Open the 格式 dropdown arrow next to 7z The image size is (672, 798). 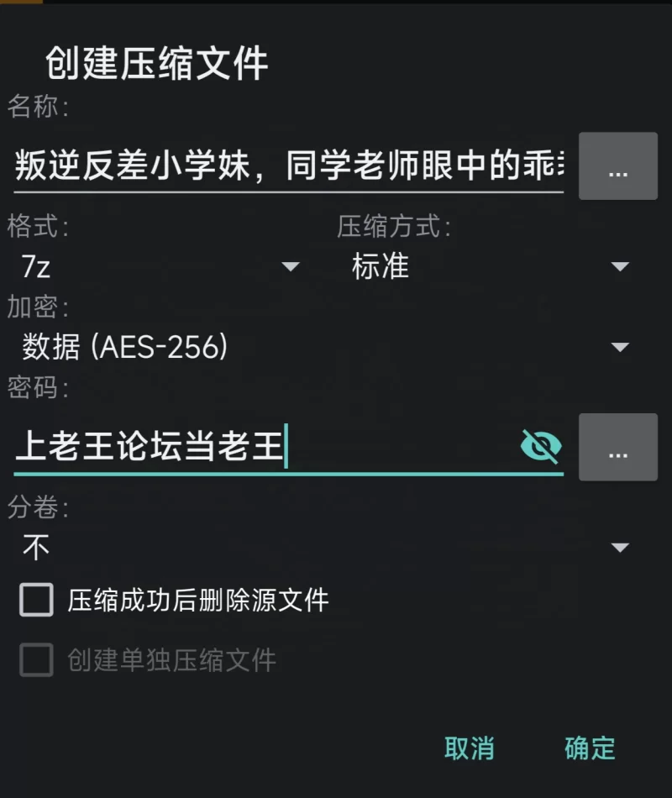(x=290, y=267)
